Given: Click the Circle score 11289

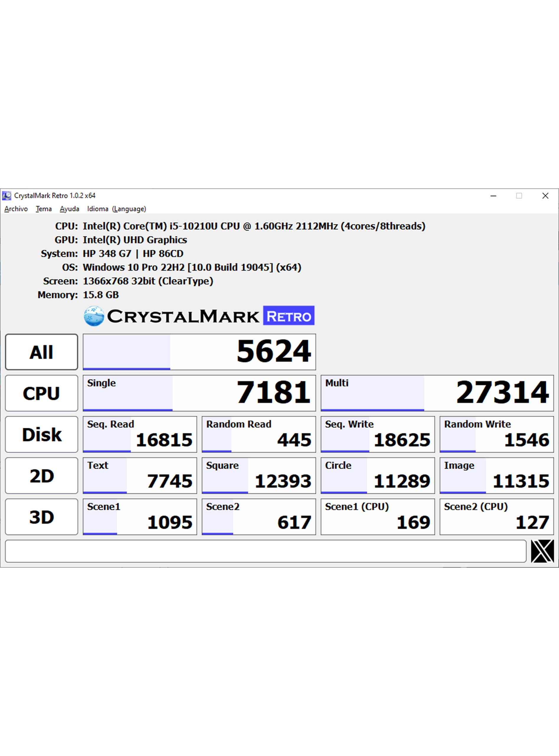Looking at the screenshot, I should 377,476.
